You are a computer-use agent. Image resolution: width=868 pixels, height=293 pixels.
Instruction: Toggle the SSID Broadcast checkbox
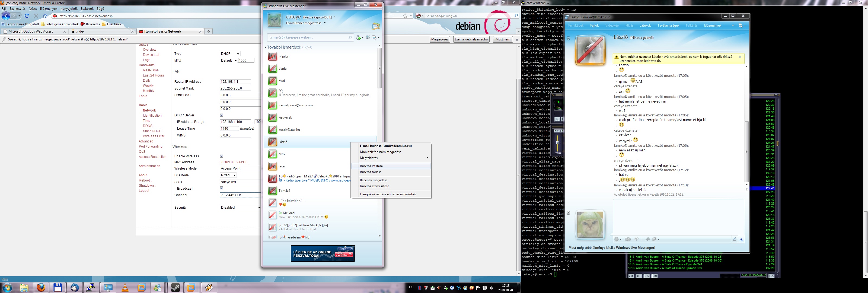click(221, 188)
